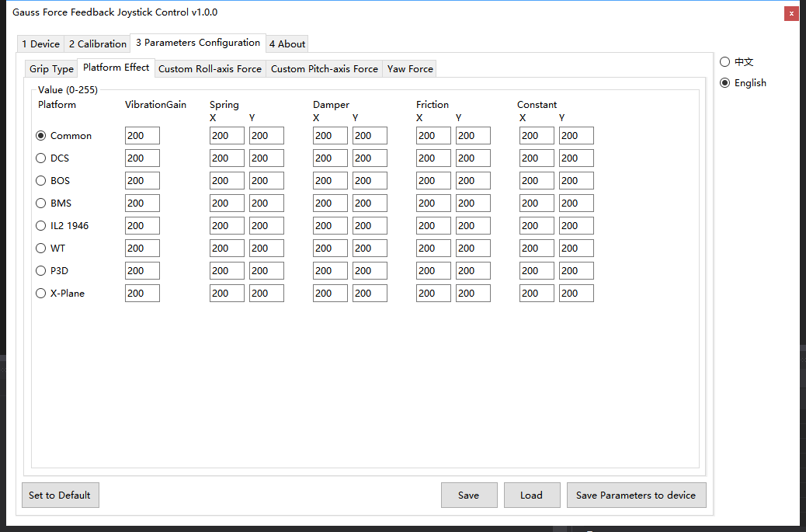The image size is (806, 532).
Task: Choose the X-Plane platform radio button
Action: point(60,294)
